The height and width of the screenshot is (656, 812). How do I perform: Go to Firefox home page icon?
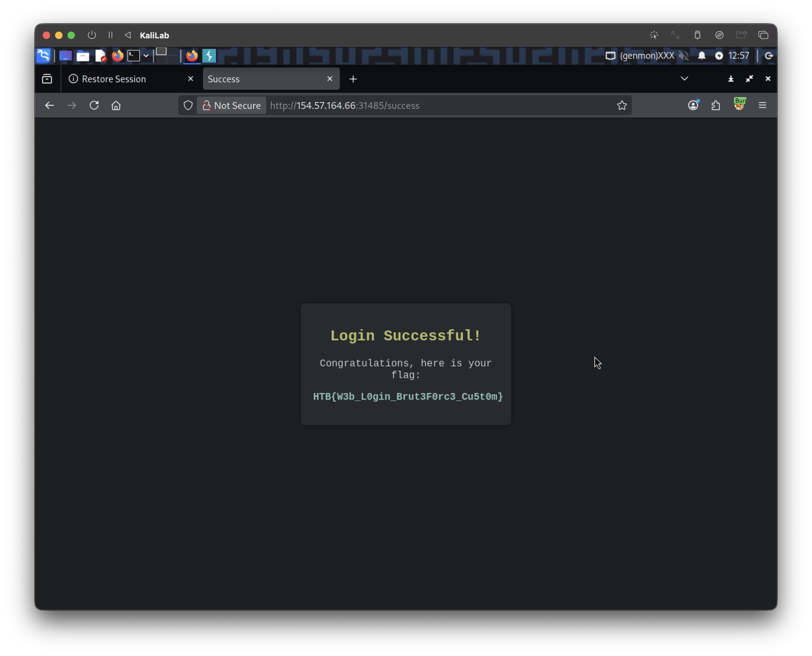pyautogui.click(x=116, y=106)
